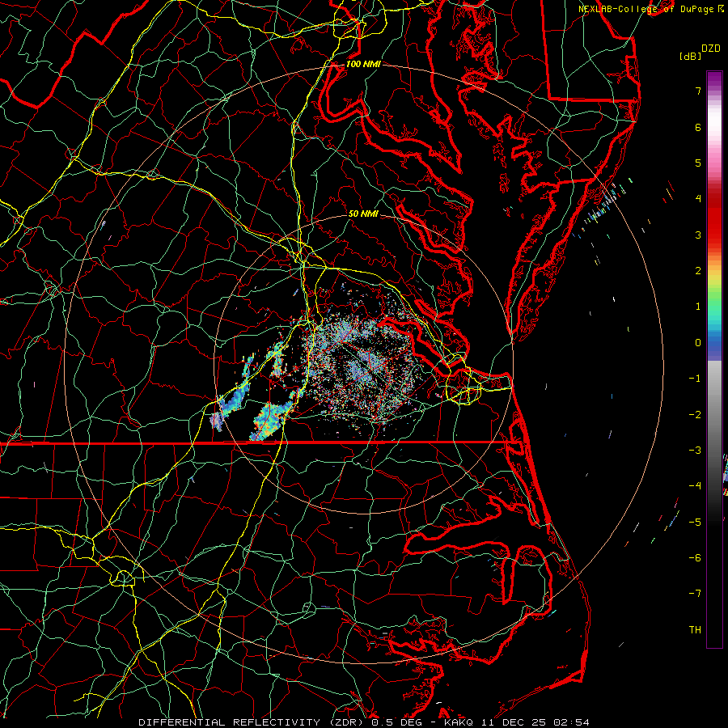This screenshot has height=728, width=728.
Task: Click the "-7" value on the color scale
Action: click(695, 594)
